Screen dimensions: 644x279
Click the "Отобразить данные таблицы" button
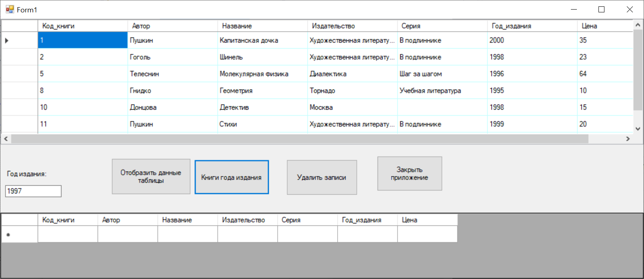tap(151, 176)
